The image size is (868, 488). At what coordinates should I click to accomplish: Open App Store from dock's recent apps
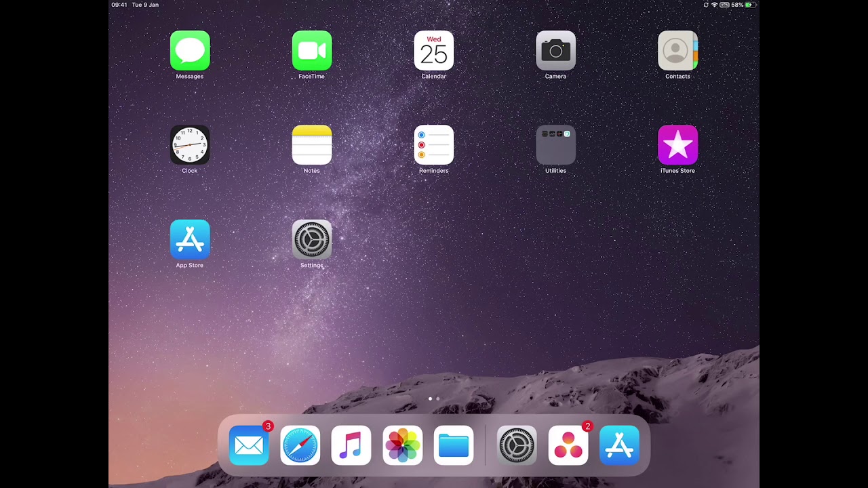click(x=619, y=445)
